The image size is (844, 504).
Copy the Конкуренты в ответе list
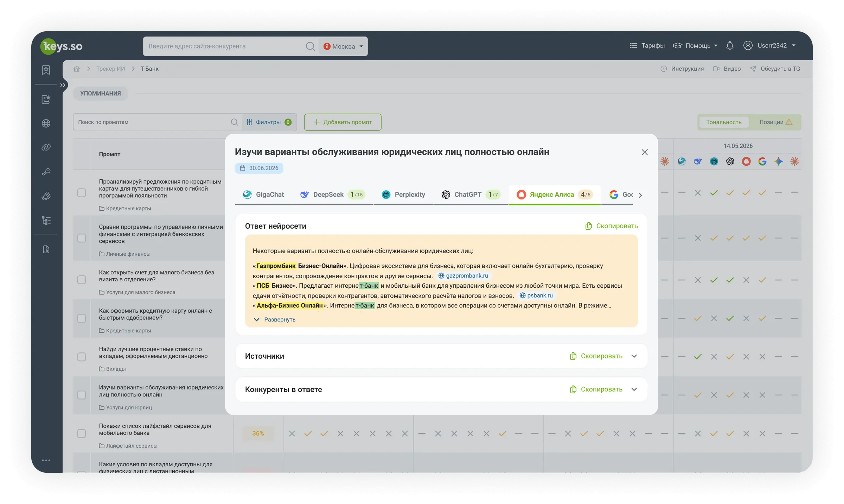pos(596,389)
